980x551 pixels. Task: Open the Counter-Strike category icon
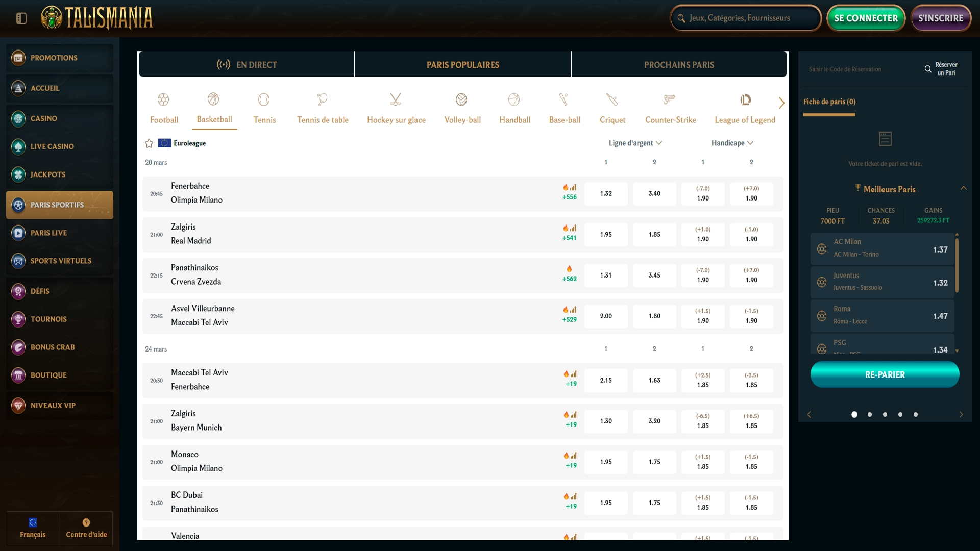[x=670, y=99]
